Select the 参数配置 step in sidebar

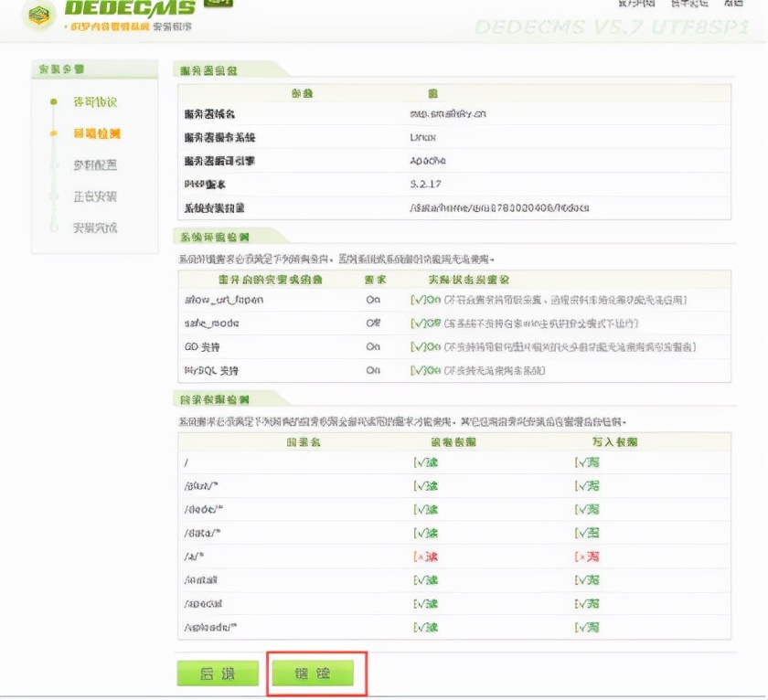point(95,165)
